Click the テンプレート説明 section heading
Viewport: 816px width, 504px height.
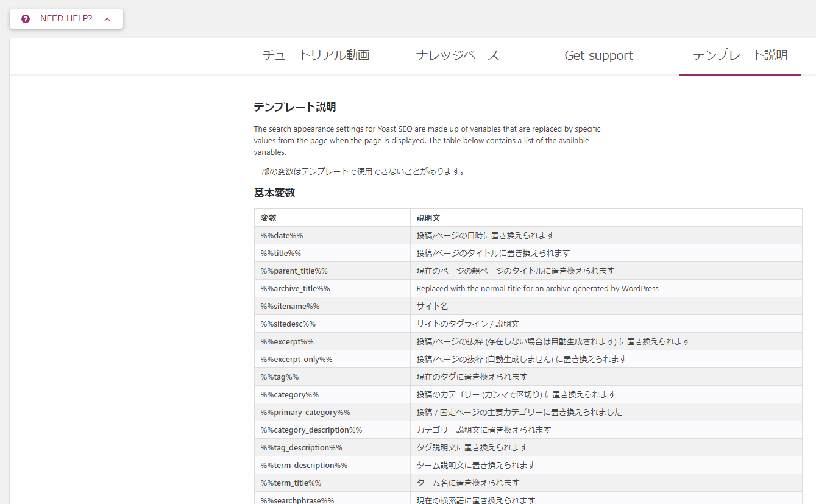295,107
